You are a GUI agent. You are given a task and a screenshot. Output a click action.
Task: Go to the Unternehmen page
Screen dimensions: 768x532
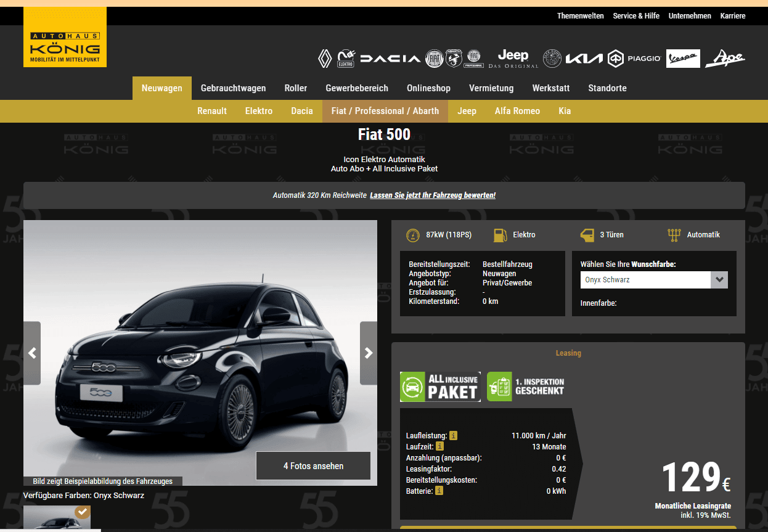pos(690,16)
